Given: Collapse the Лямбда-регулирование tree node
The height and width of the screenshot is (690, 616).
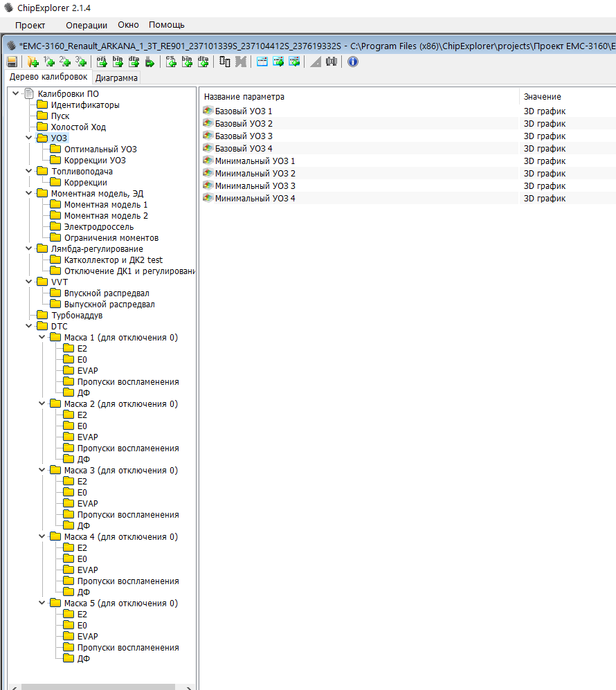Looking at the screenshot, I should (x=29, y=249).
